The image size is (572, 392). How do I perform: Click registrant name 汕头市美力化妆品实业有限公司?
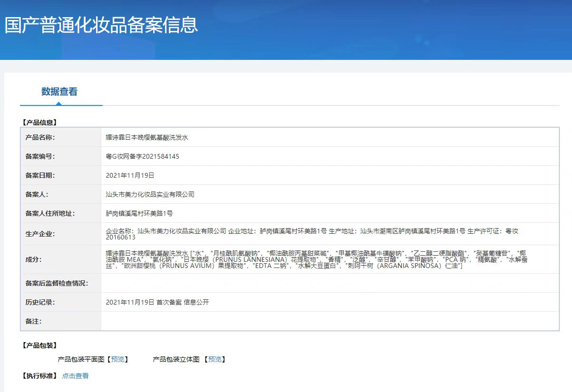tap(150, 194)
